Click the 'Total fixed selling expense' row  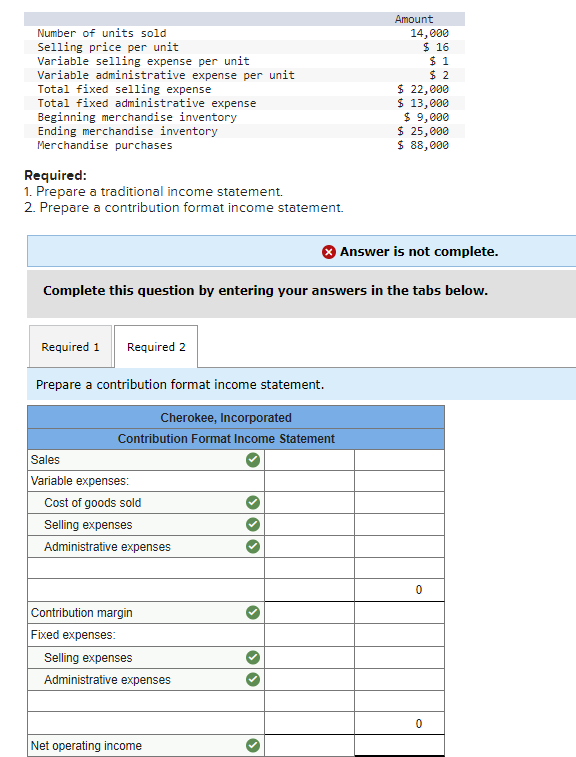tap(244, 89)
